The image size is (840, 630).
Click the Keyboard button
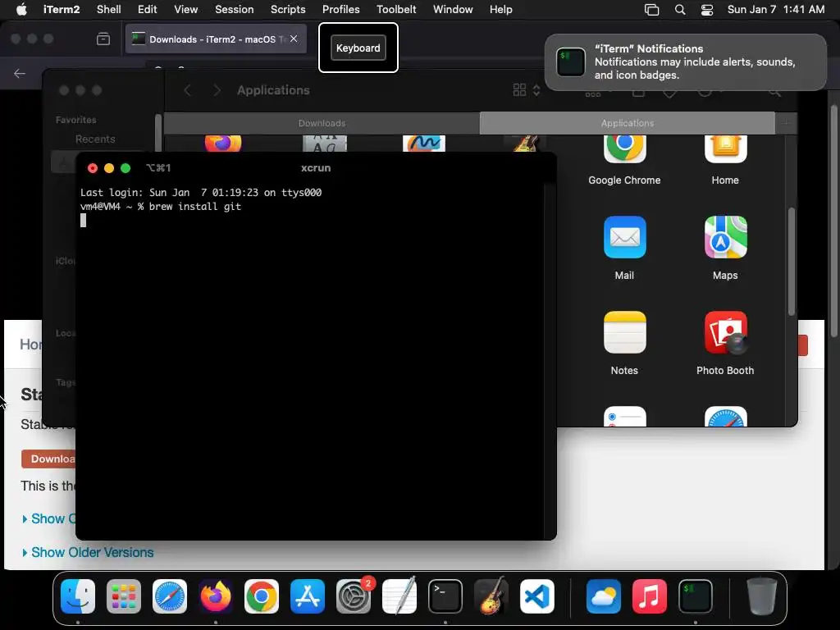358,48
